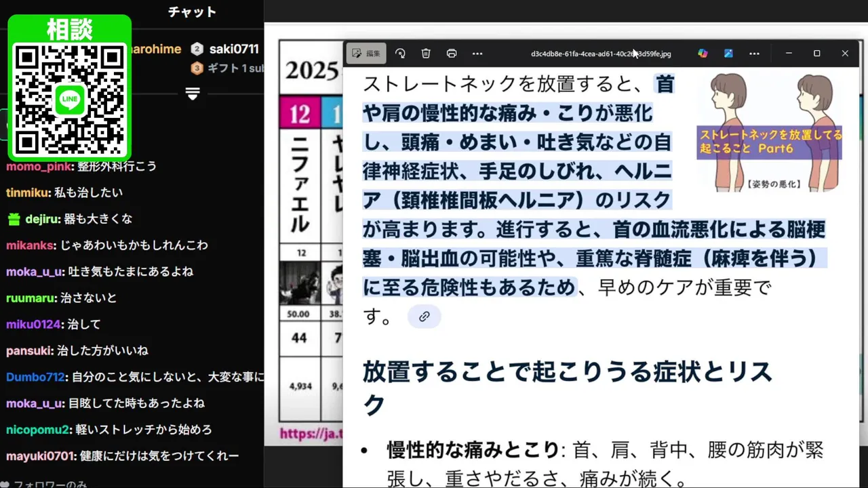This screenshot has width=868, height=488.
Task: Open user nicopomu2's chat name
Action: [x=38, y=430]
